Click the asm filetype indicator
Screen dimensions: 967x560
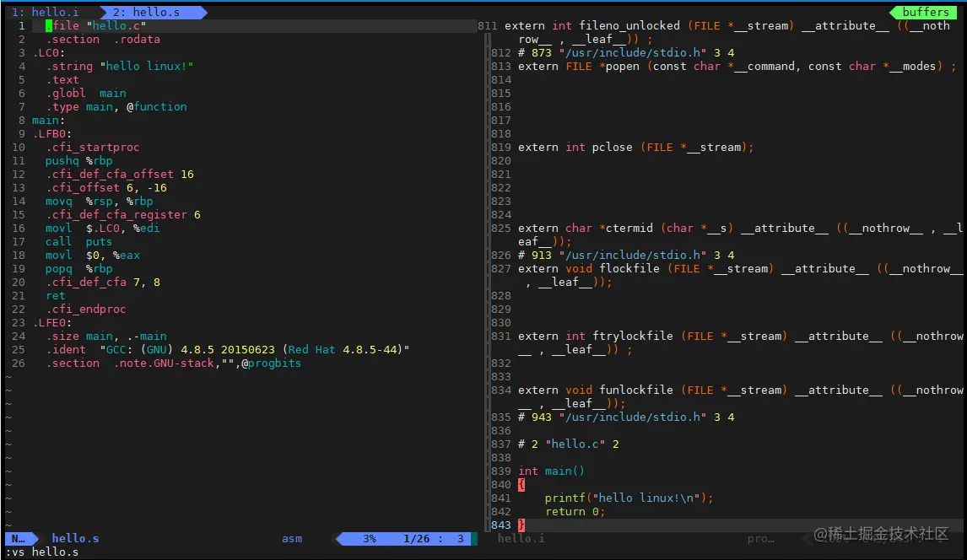292,538
